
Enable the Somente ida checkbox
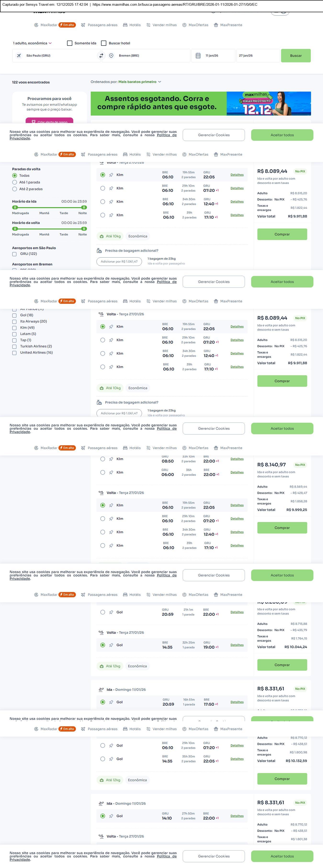(x=70, y=43)
